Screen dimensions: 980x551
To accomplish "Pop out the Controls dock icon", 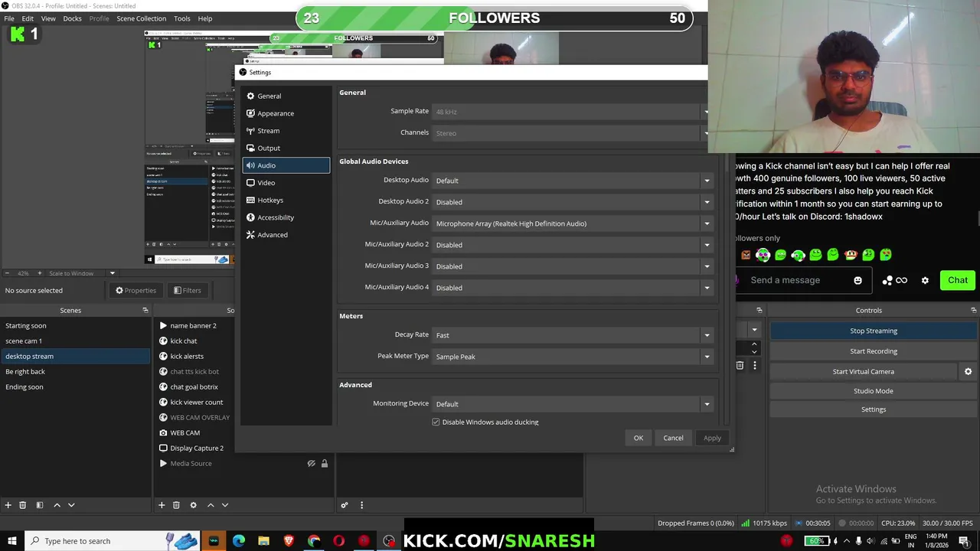I will tap(973, 310).
